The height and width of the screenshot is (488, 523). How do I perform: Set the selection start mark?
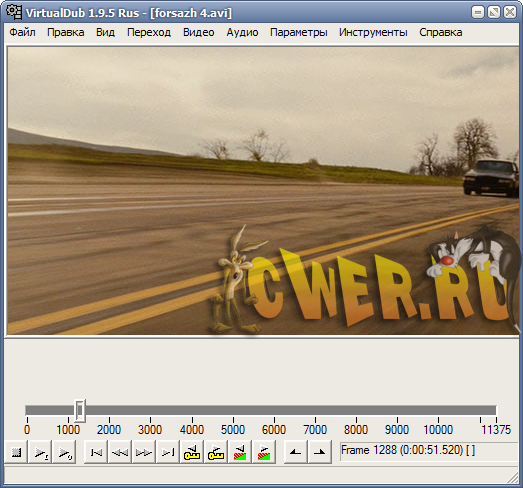tap(296, 452)
